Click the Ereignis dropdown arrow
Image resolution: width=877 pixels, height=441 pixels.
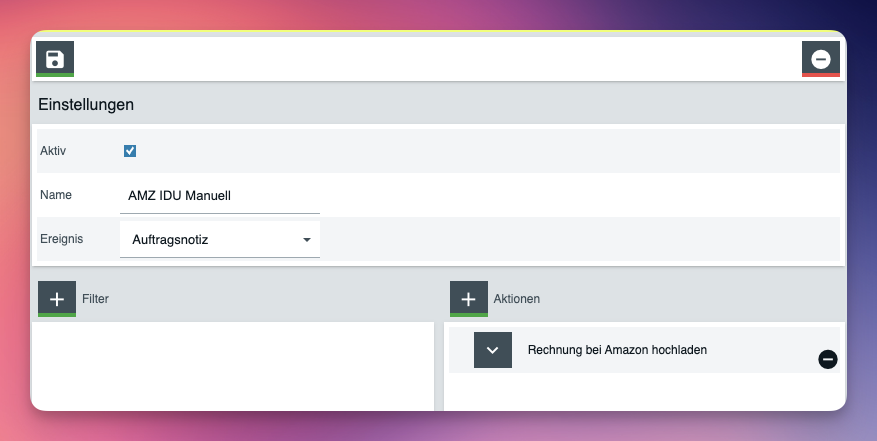click(306, 240)
